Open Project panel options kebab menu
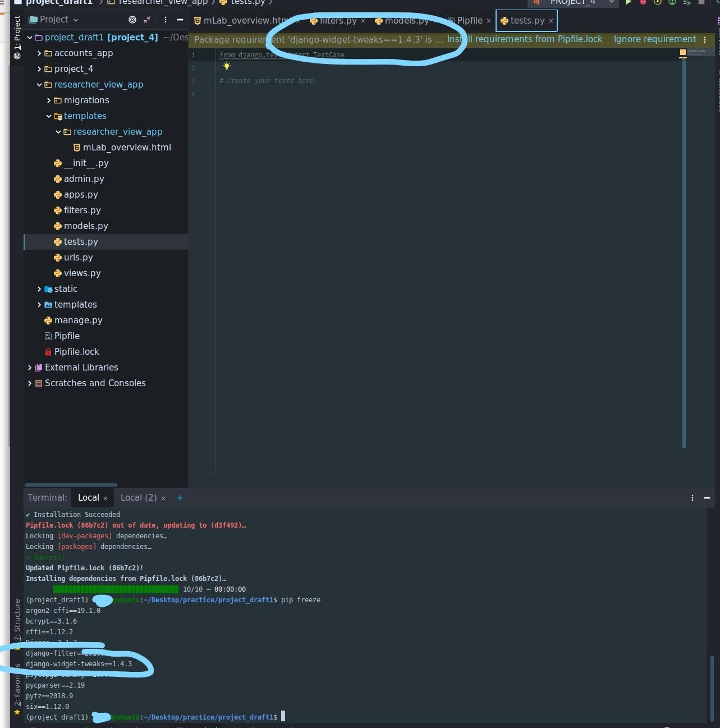Screen dimensions: 720x728 point(165,20)
